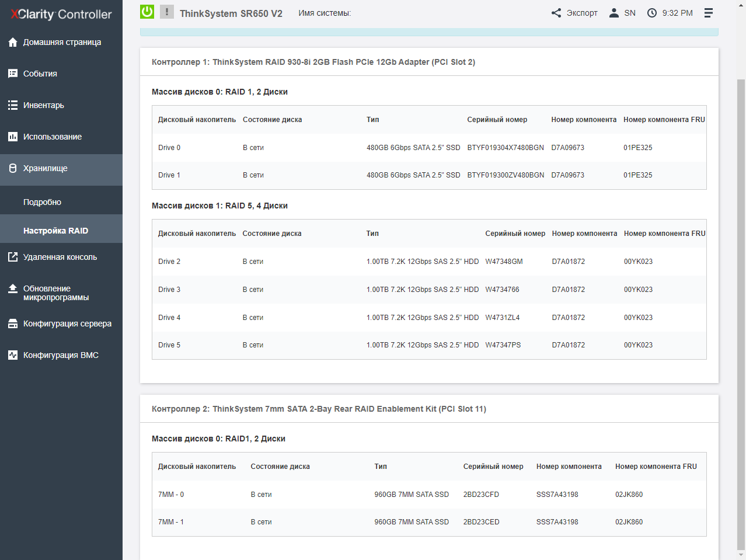746x560 pixels.
Task: Open Использование menu item
Action: [x=61, y=137]
